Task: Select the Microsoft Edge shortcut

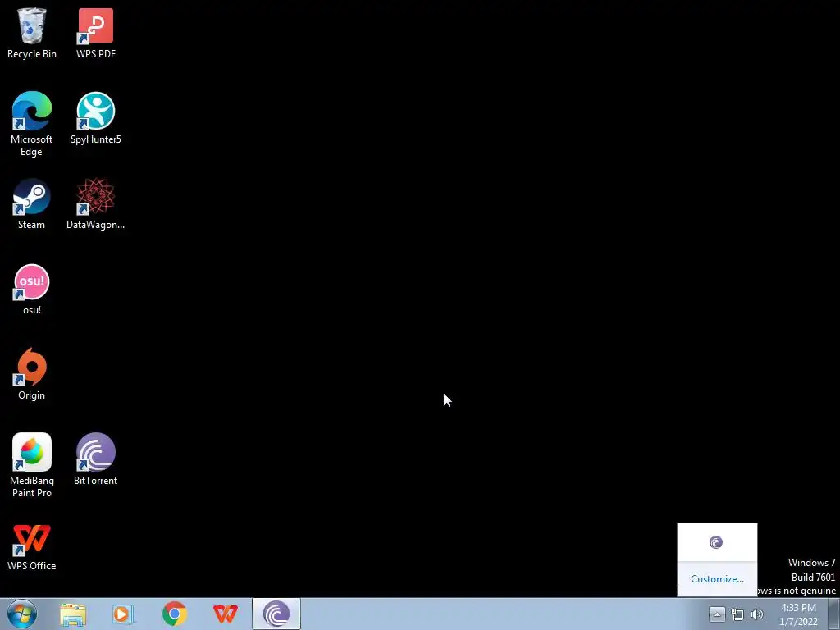Action: [x=32, y=125]
